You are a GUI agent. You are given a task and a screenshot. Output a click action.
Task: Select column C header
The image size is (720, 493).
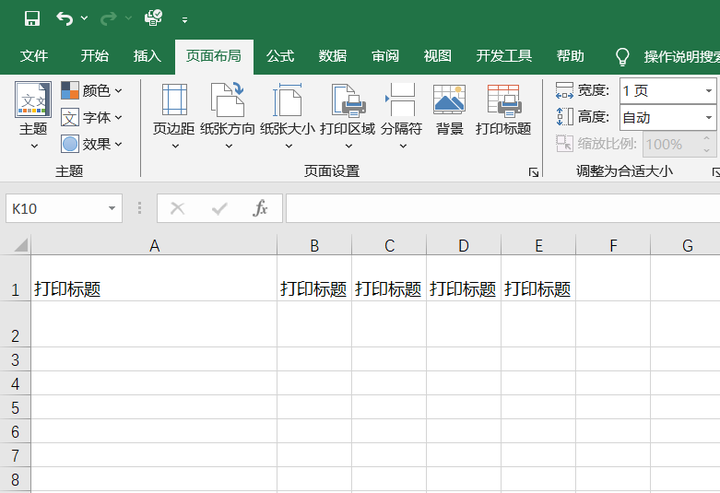click(x=389, y=246)
